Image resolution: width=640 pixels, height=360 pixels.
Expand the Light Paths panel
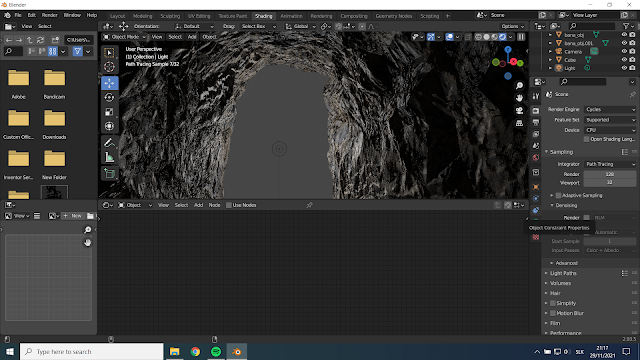pyautogui.click(x=563, y=273)
